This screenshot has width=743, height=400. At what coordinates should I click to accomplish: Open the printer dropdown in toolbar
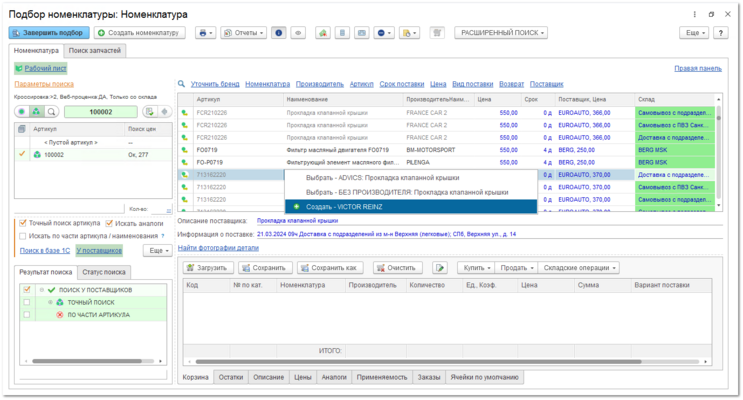click(205, 33)
